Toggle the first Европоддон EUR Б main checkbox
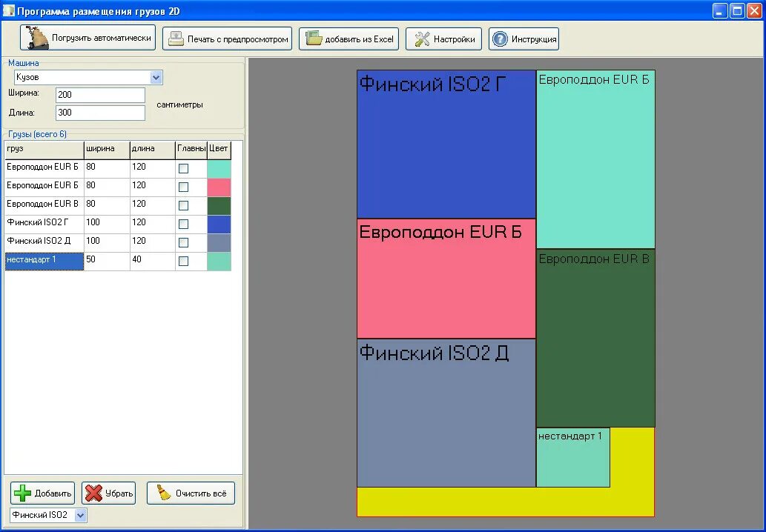This screenshot has height=532, width=766. 183,168
